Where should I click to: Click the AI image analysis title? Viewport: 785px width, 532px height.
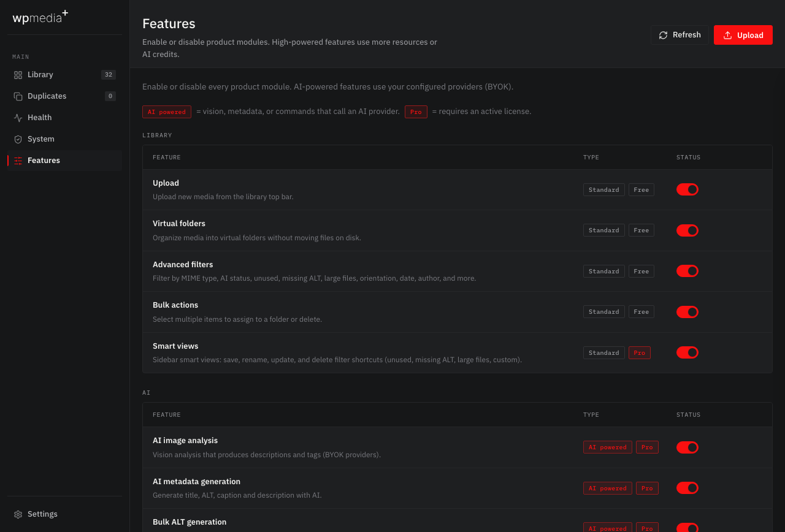pyautogui.click(x=185, y=441)
